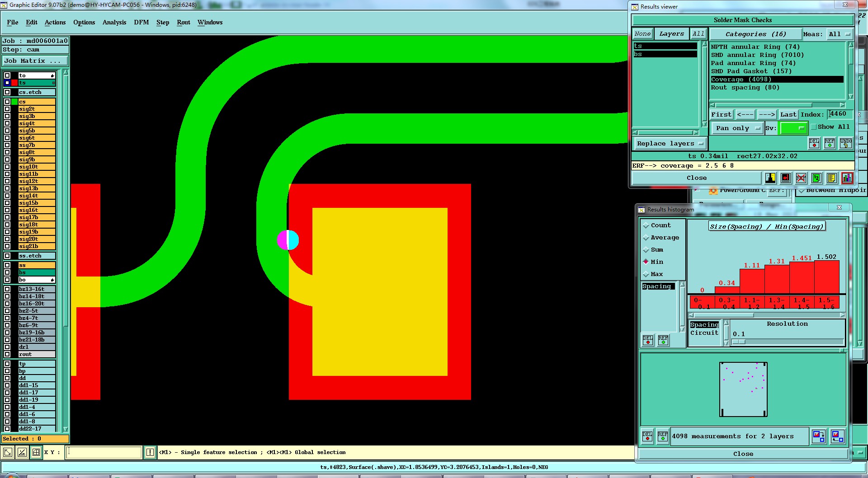868x478 pixels.
Task: Click the green numbered page icon
Action: coord(816,178)
